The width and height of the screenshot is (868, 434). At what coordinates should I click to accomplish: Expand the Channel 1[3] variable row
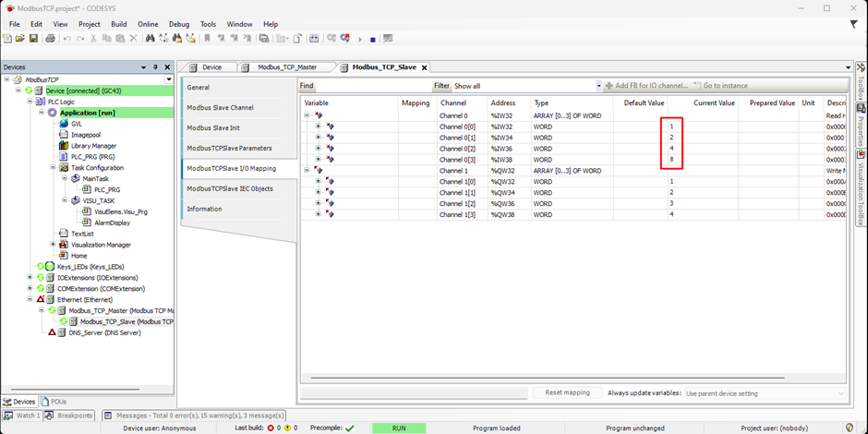tap(319, 214)
